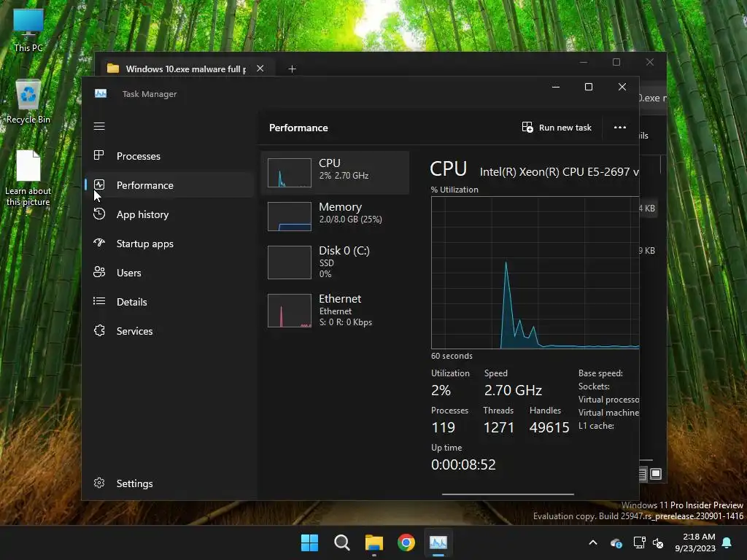Click the Threads value 1271
747x560 pixels.
point(499,427)
